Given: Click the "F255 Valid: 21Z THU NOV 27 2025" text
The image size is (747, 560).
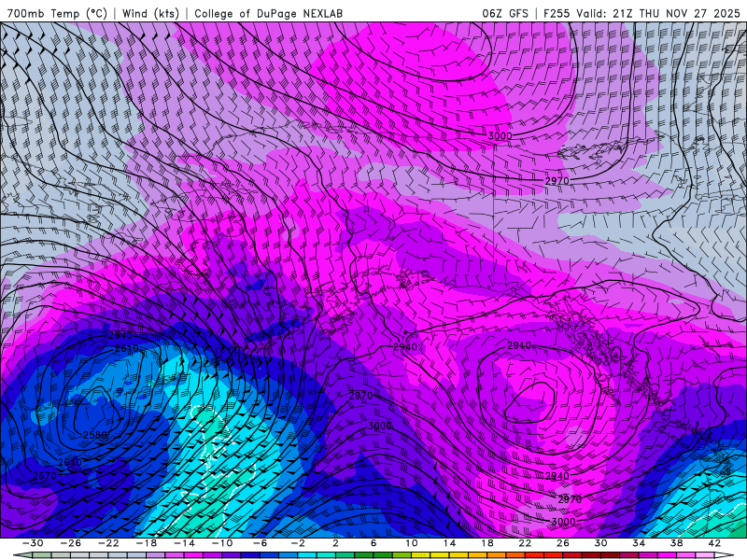Looking at the screenshot, I should (641, 13).
